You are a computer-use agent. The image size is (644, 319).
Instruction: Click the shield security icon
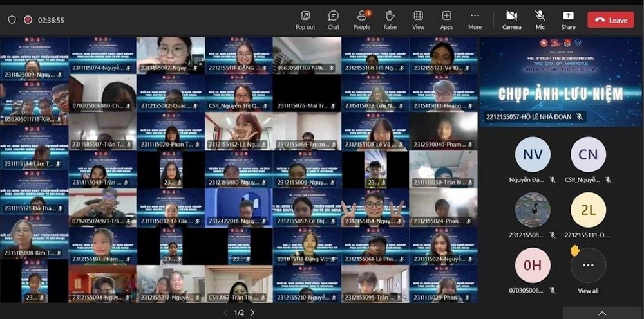[12, 20]
